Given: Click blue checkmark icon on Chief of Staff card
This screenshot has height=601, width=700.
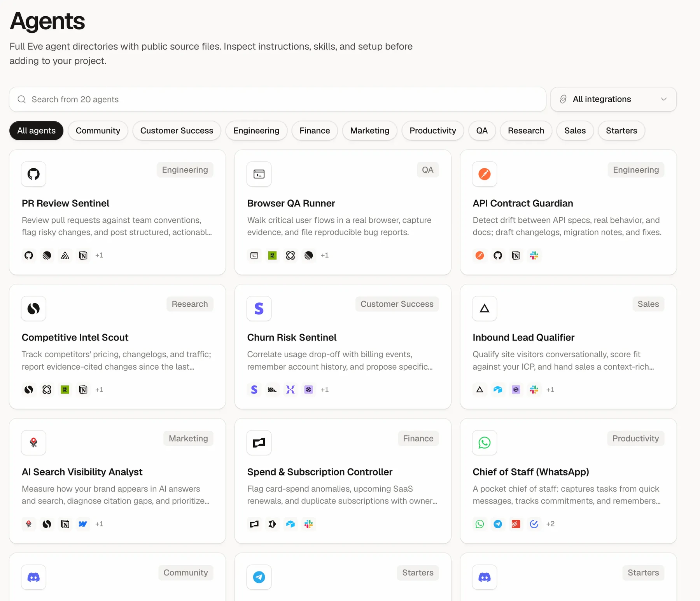Looking at the screenshot, I should coord(534,524).
